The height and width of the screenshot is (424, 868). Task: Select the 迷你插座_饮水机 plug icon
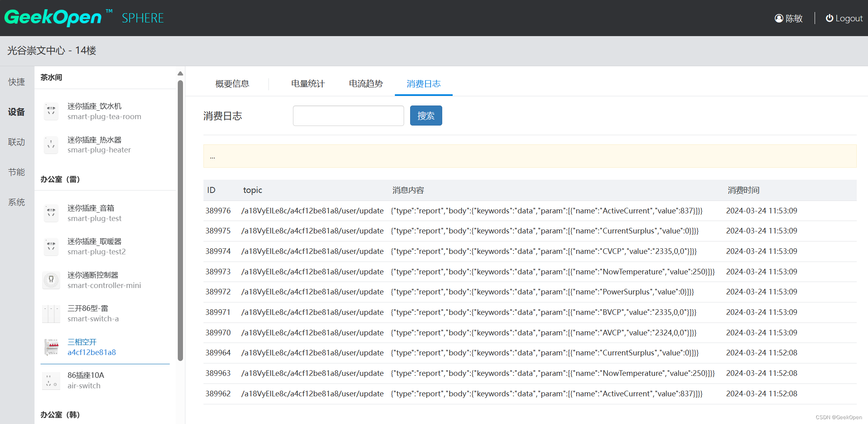click(51, 111)
